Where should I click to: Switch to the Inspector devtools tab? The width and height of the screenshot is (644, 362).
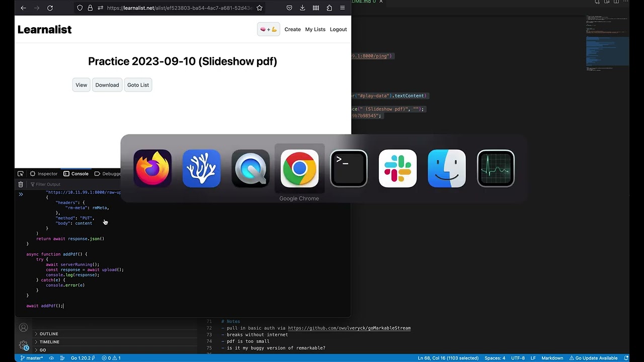point(44,173)
